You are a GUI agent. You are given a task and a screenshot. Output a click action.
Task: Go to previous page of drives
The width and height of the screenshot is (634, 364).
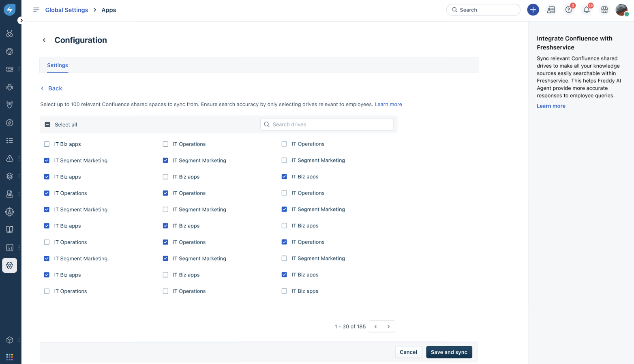click(375, 326)
